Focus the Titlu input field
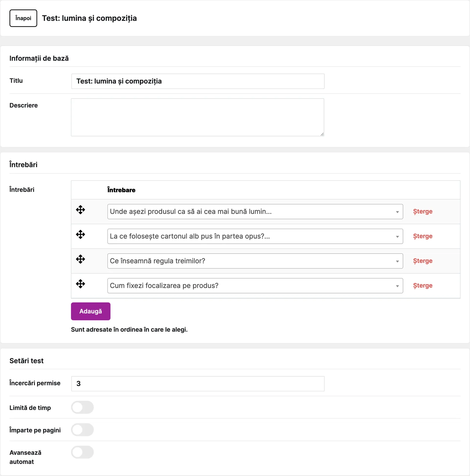The width and height of the screenshot is (470, 476). pos(198,81)
